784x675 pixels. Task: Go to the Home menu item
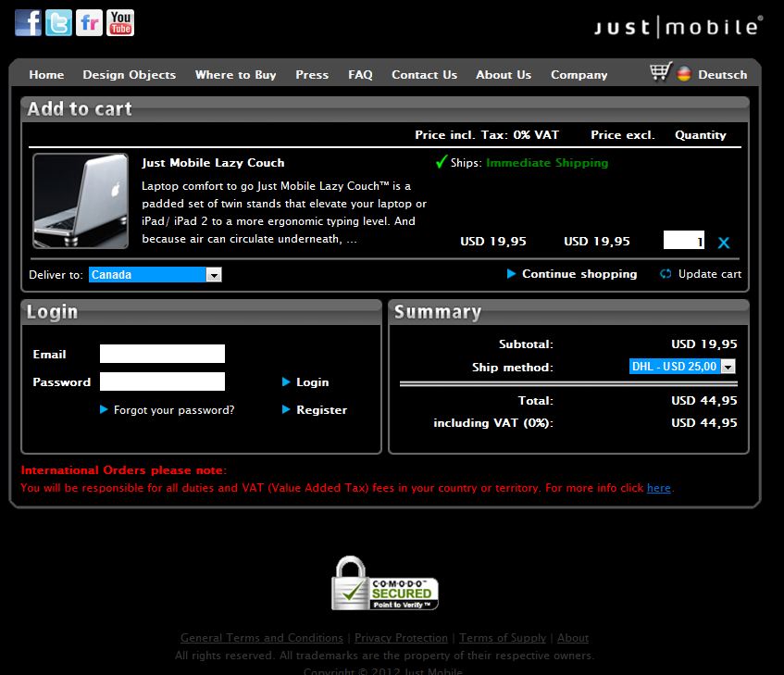46,75
